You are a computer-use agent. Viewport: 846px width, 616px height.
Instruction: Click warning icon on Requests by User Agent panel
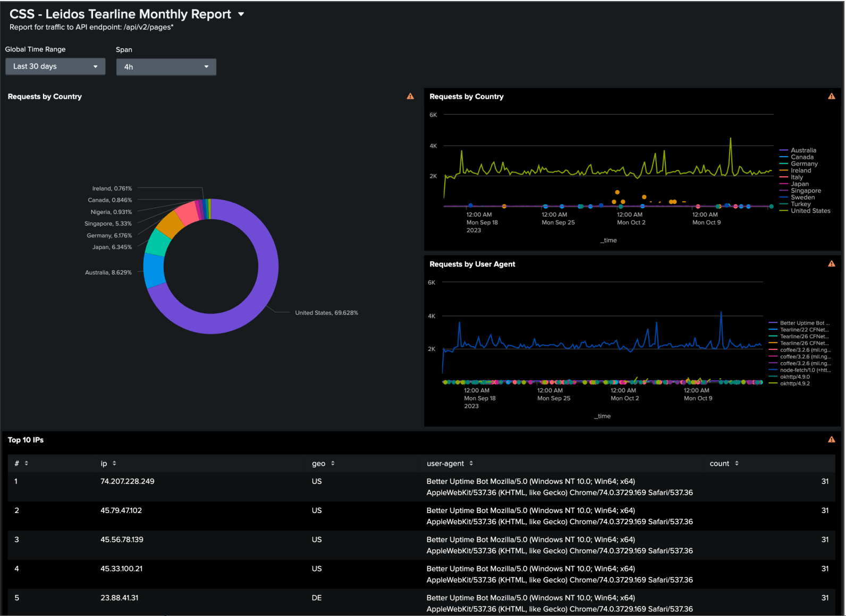tap(831, 264)
